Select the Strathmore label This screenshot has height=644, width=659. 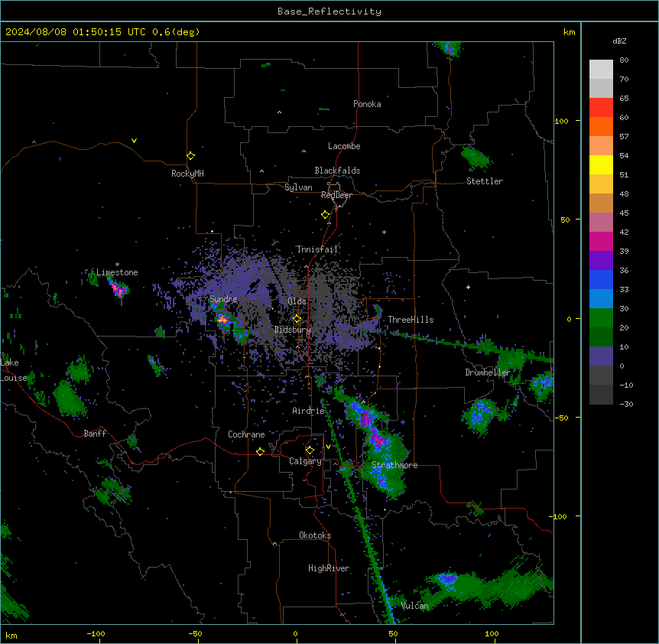point(394,465)
